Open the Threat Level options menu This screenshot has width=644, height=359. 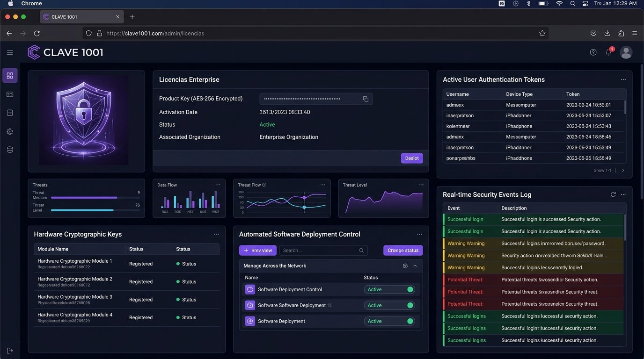point(421,185)
